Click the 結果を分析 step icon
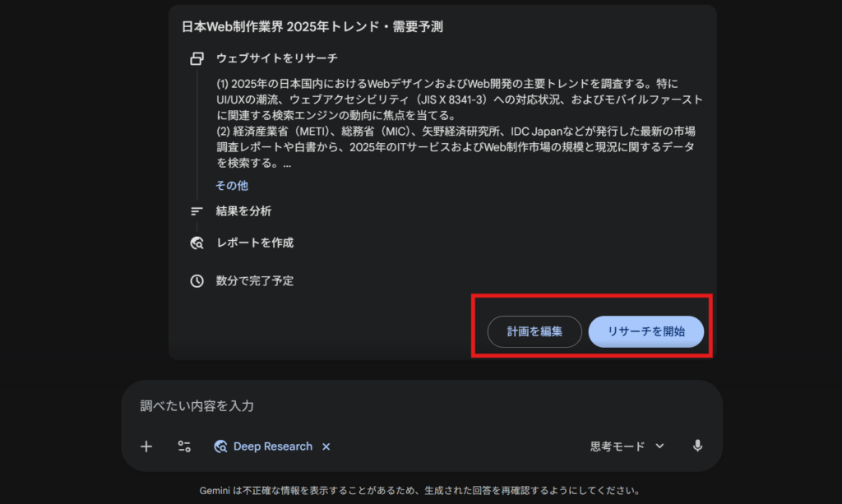 click(x=197, y=211)
